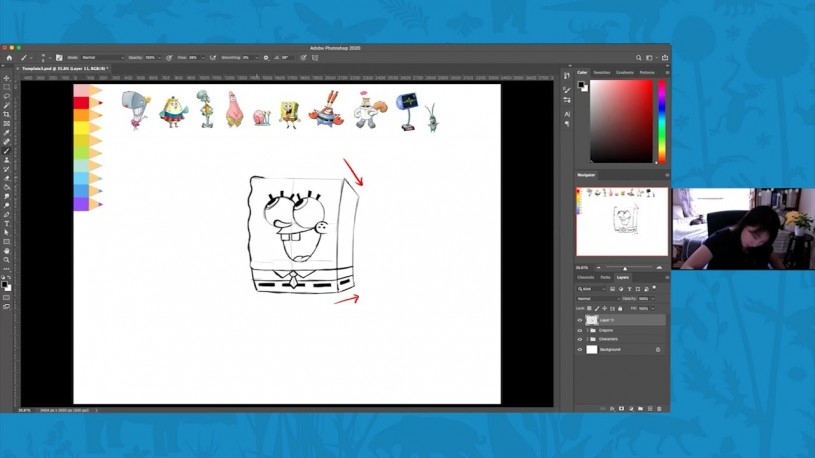This screenshot has width=815, height=458.
Task: Select the Crop tool in toolbar
Action: 7,115
